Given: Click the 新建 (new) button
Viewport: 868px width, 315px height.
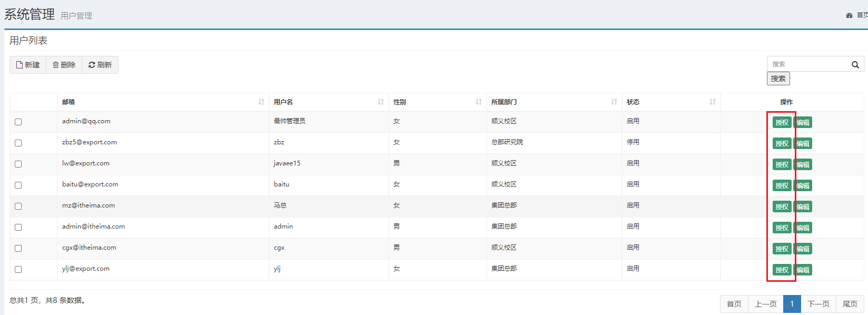Looking at the screenshot, I should pos(28,65).
